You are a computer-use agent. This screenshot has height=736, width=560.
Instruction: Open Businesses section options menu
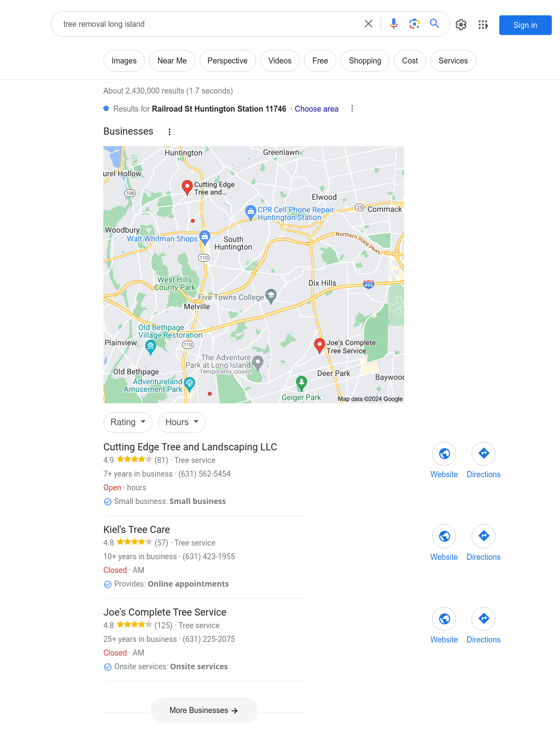(x=170, y=132)
